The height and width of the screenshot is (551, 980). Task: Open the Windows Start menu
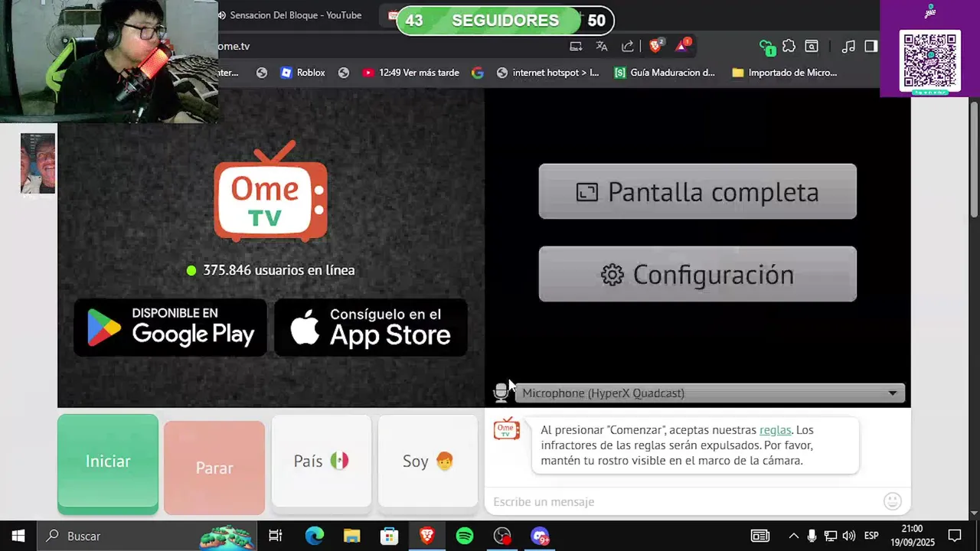18,536
